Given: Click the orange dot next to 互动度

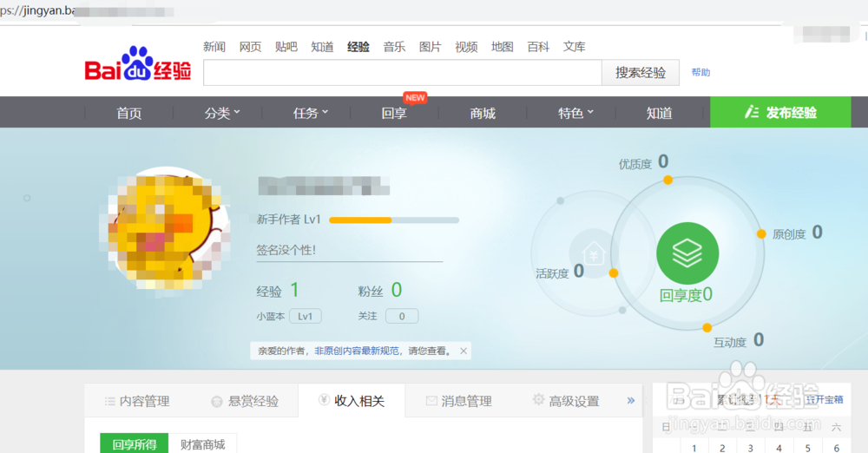Looking at the screenshot, I should (707, 328).
